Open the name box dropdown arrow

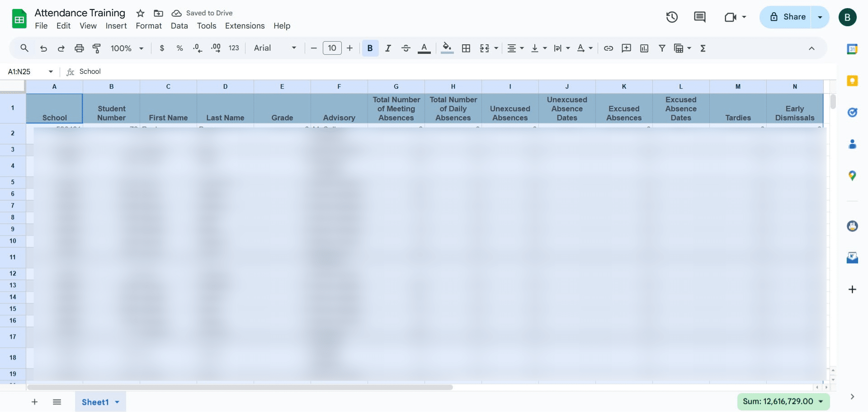click(51, 71)
